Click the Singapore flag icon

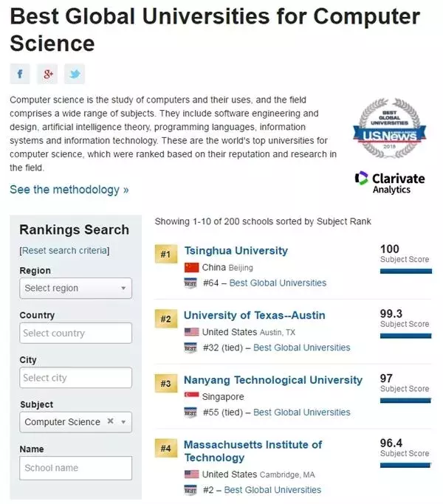(192, 396)
